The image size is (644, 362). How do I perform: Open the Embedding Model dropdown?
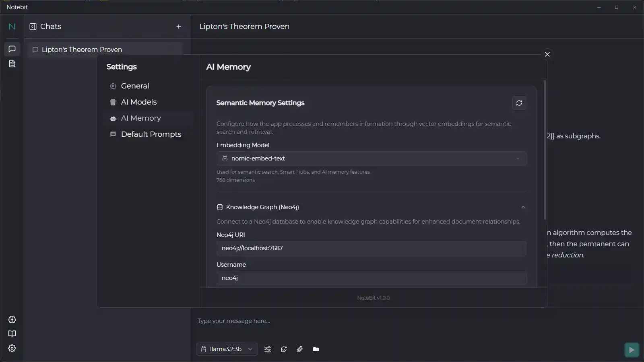pyautogui.click(x=371, y=158)
